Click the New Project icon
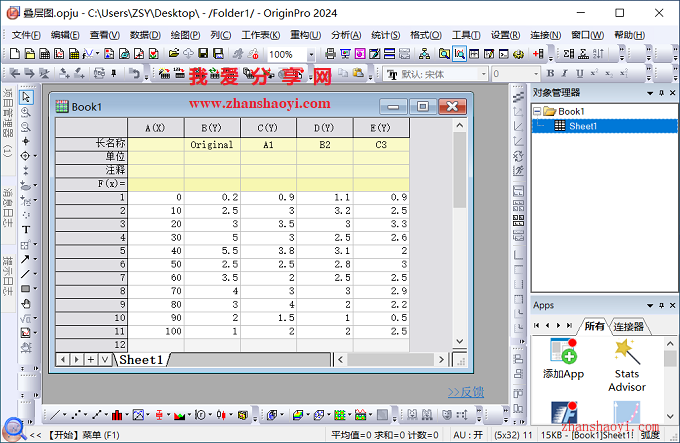This screenshot has width=680, height=443. pyautogui.click(x=15, y=54)
